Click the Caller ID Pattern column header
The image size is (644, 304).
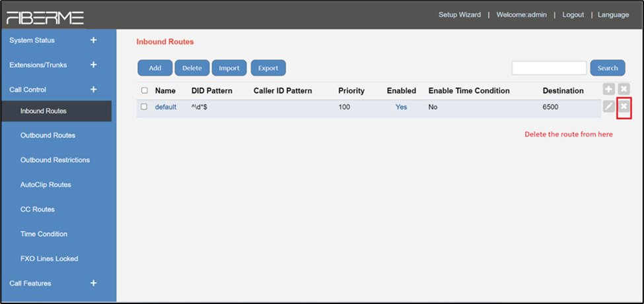[283, 90]
